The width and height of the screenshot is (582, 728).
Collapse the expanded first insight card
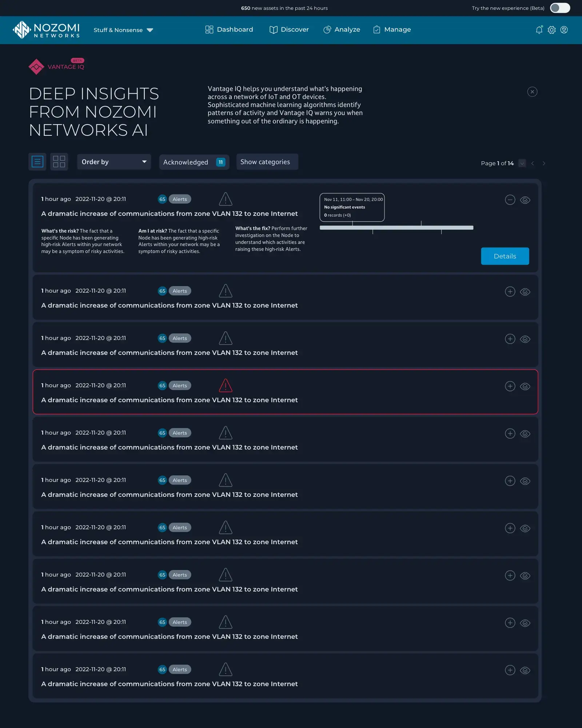[x=510, y=200]
